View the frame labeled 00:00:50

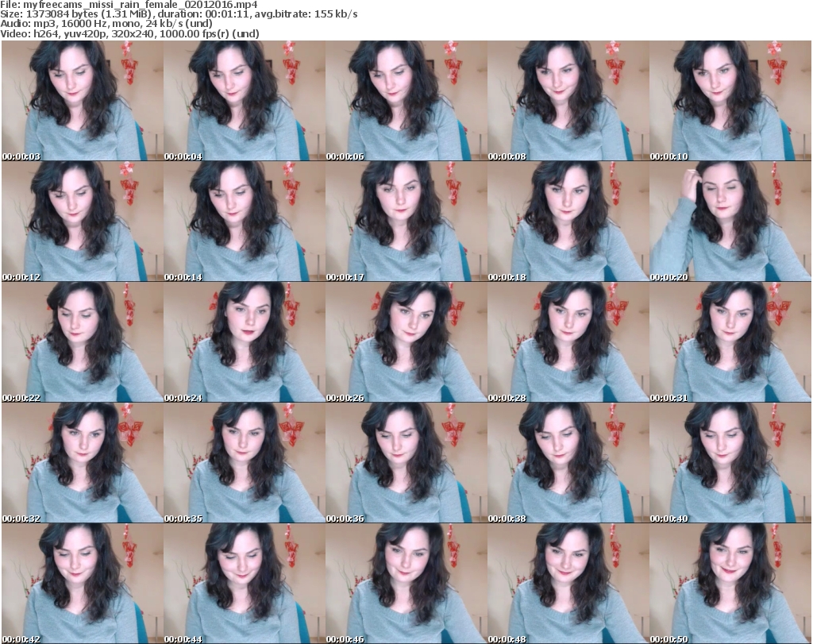coord(730,584)
